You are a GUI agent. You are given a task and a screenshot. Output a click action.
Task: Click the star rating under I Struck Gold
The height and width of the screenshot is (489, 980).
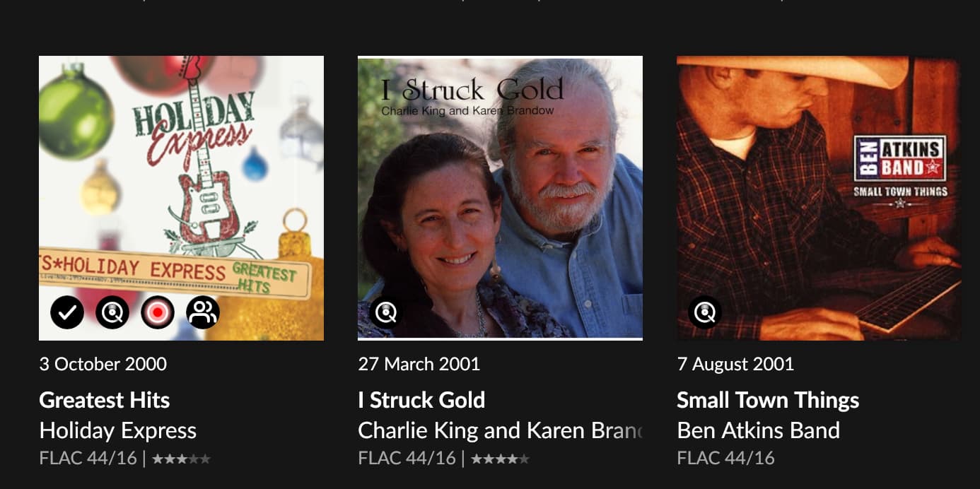[500, 459]
